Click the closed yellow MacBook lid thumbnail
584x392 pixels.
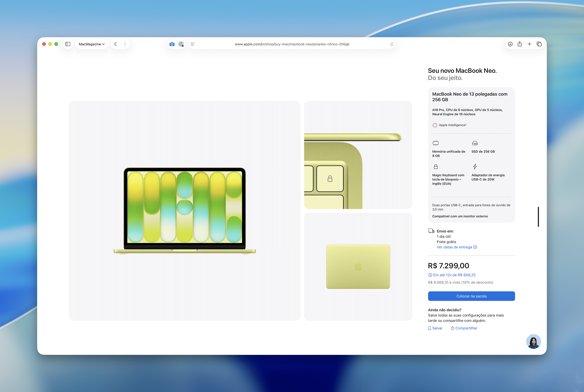358,266
